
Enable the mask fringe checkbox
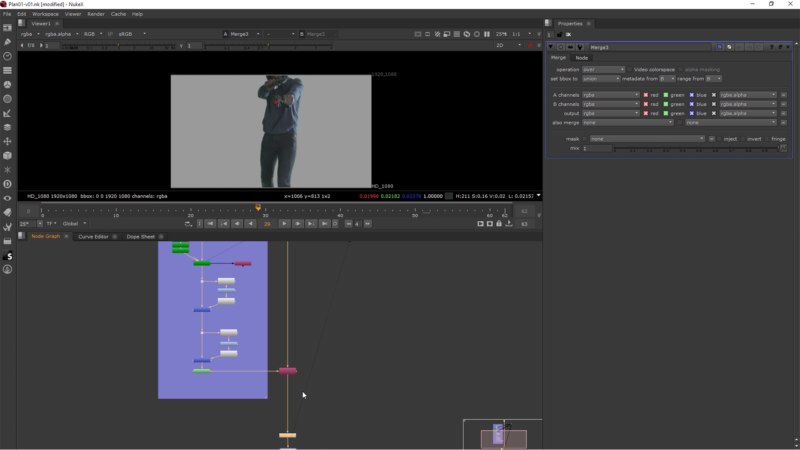coord(767,139)
